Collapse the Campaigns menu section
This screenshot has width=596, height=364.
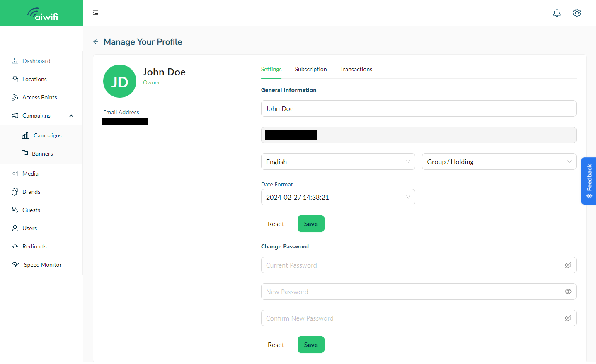[71, 116]
